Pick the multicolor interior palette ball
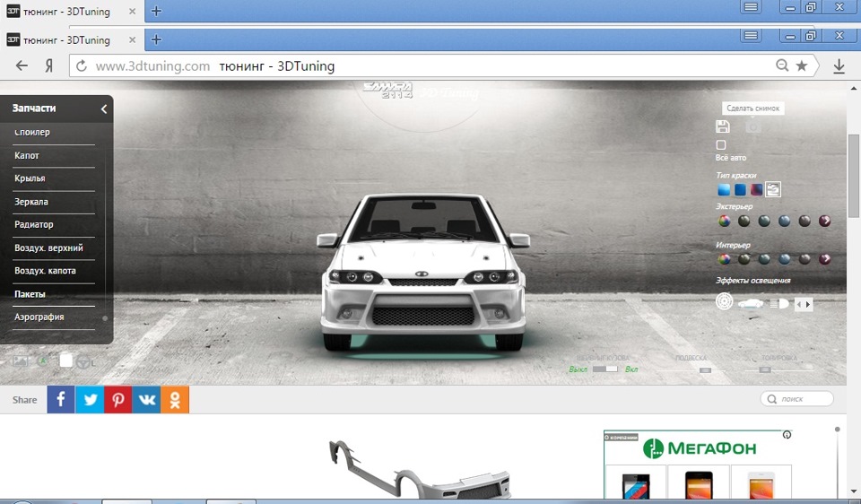861x504 pixels. [725, 259]
